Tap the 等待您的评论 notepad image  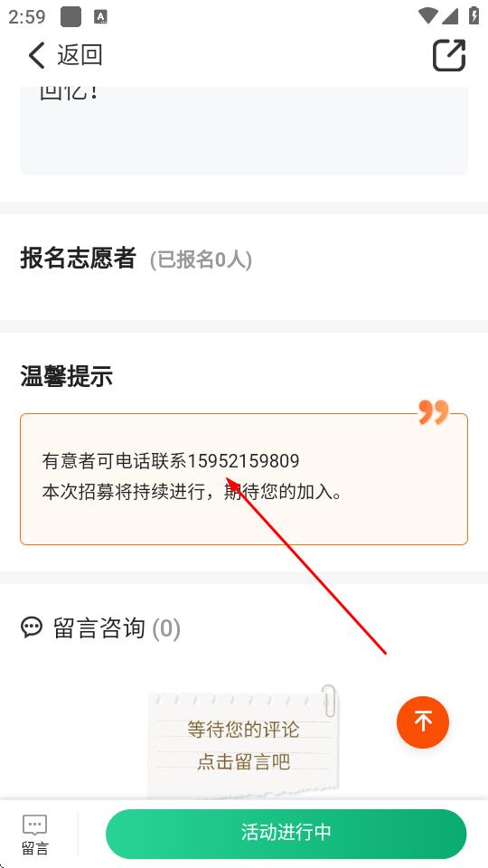click(243, 741)
